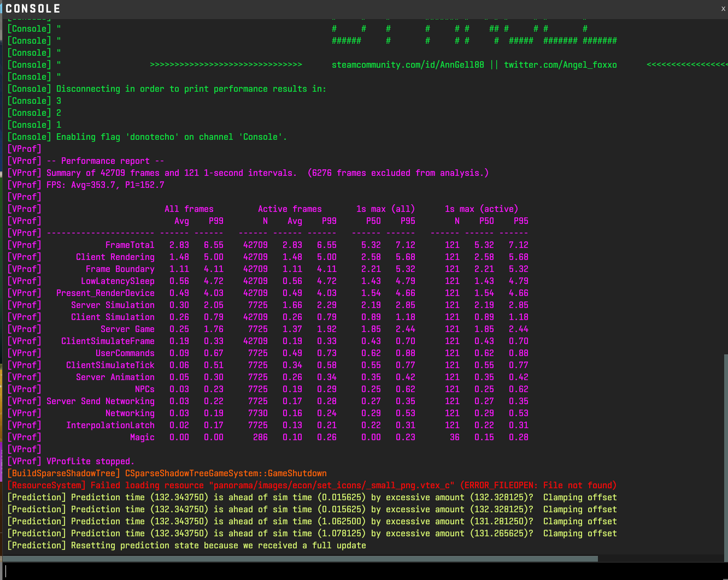The width and height of the screenshot is (728, 580).
Task: Click the horizontal scrollbar under the console output
Action: (x=301, y=559)
